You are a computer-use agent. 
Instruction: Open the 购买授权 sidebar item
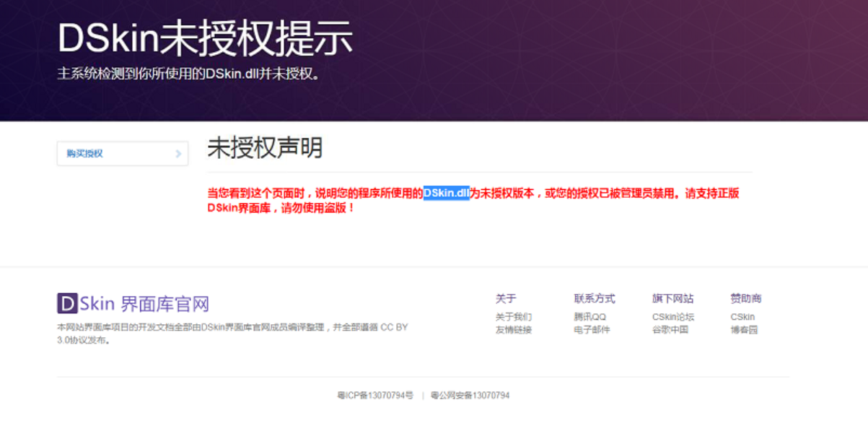[x=123, y=154]
